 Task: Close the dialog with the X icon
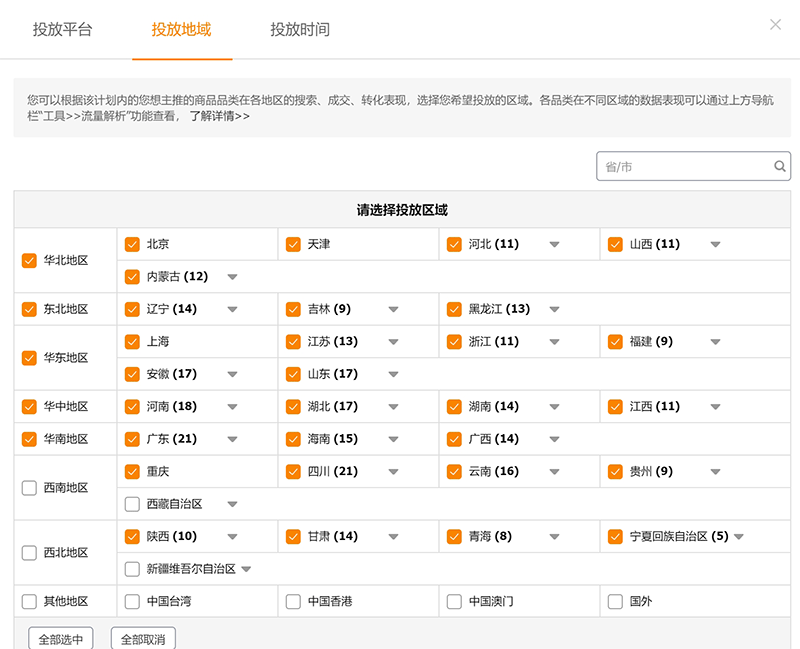click(x=775, y=25)
